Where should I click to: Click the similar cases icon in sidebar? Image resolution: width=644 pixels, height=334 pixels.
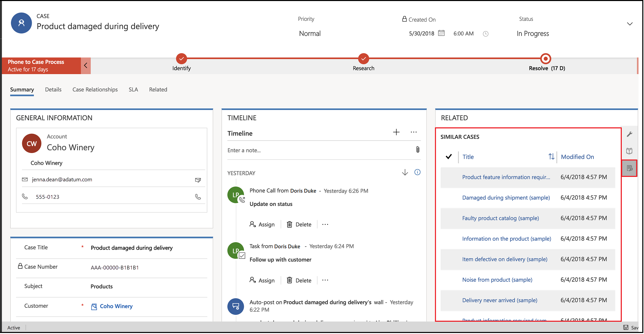[x=629, y=168]
